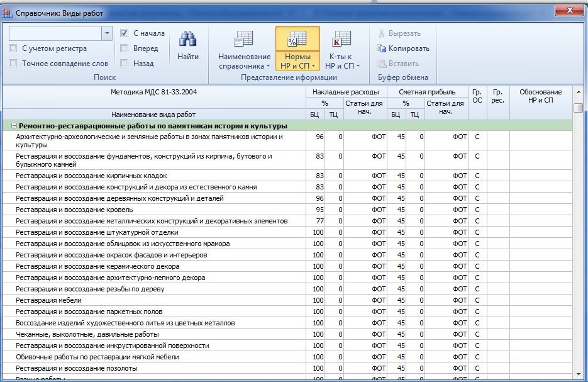Click the Вырезать scissors icon
The height and width of the screenshot is (382, 588).
pos(381,33)
